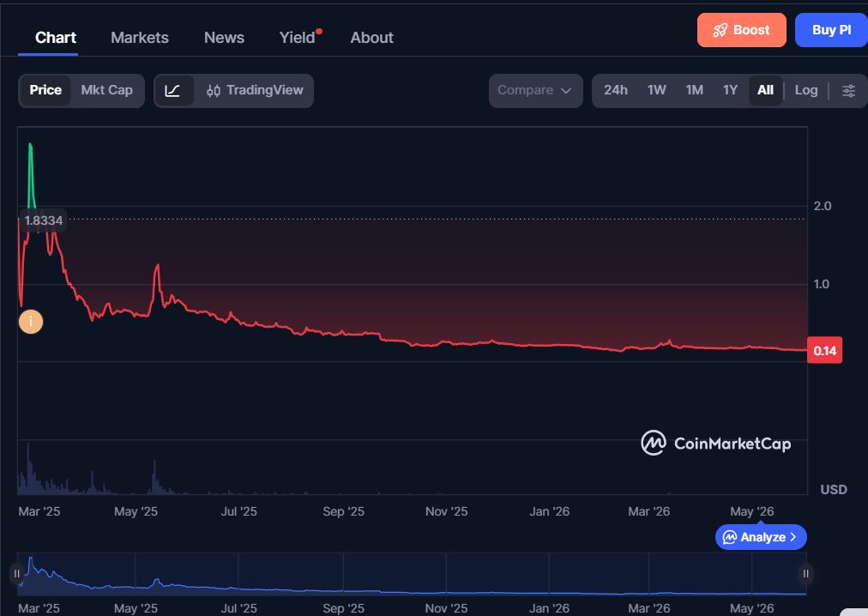This screenshot has height=616, width=868.
Task: Open the Compare dropdown
Action: [535, 90]
